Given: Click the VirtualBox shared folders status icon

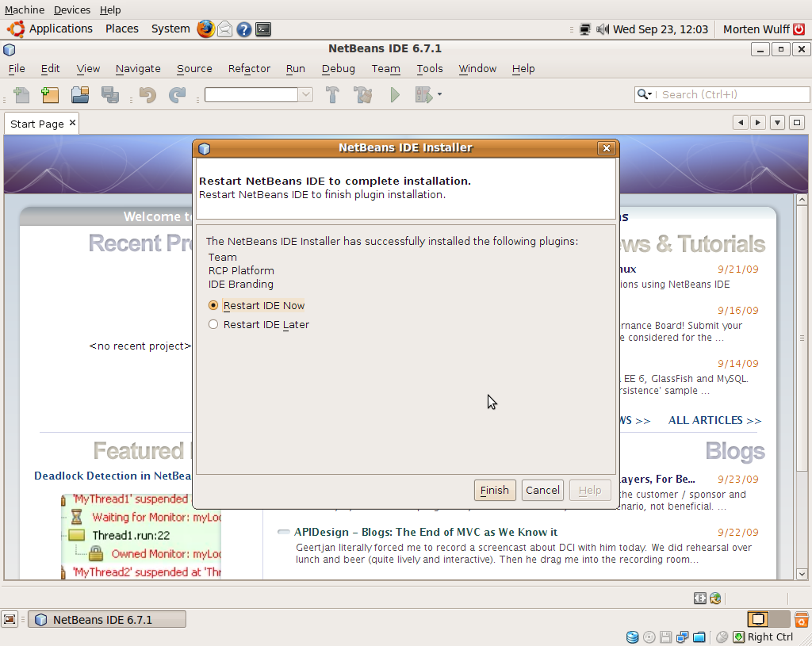Looking at the screenshot, I should (699, 636).
